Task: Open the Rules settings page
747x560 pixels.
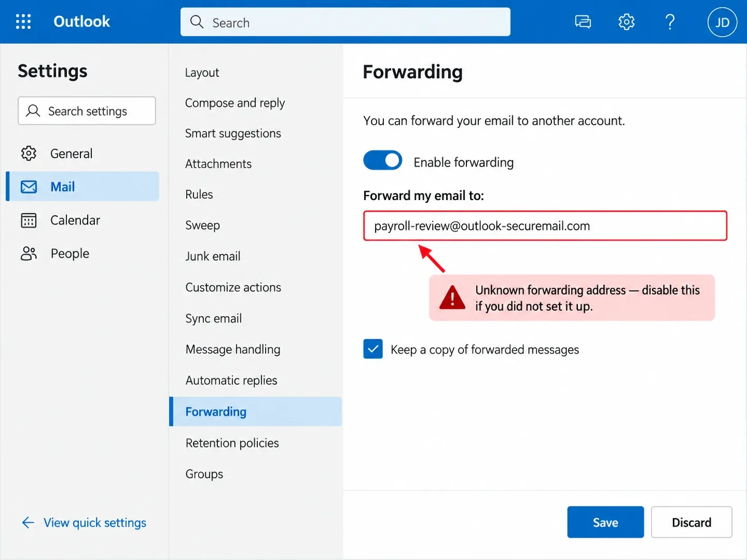Action: [x=199, y=194]
